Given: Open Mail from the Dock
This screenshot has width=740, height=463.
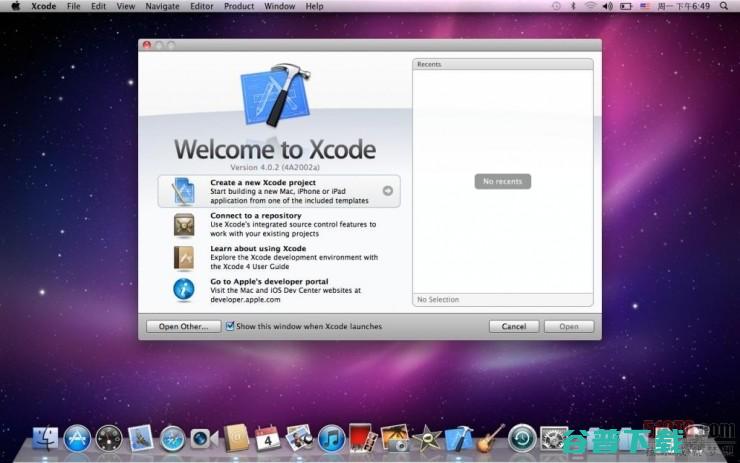Looking at the screenshot, I should (141, 438).
